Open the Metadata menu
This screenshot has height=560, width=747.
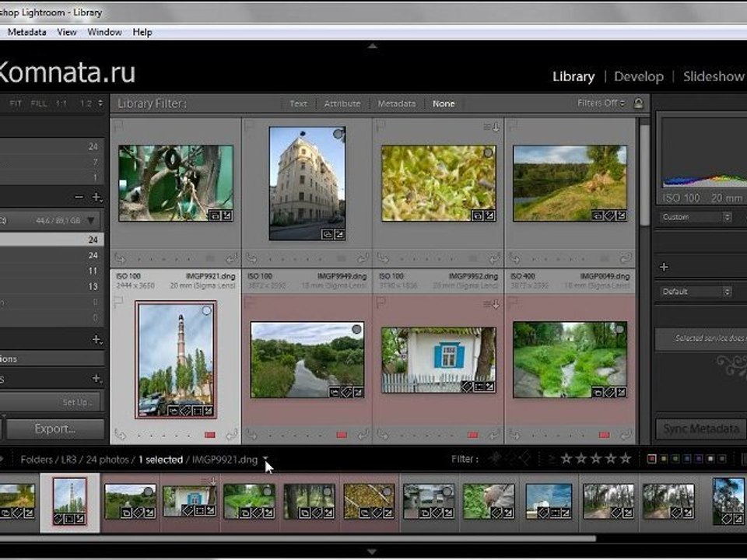[x=26, y=32]
